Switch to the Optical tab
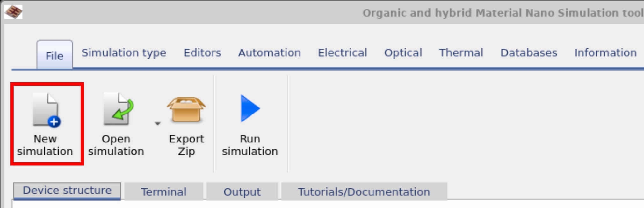Screen dimensions: 644x208 coord(403,52)
